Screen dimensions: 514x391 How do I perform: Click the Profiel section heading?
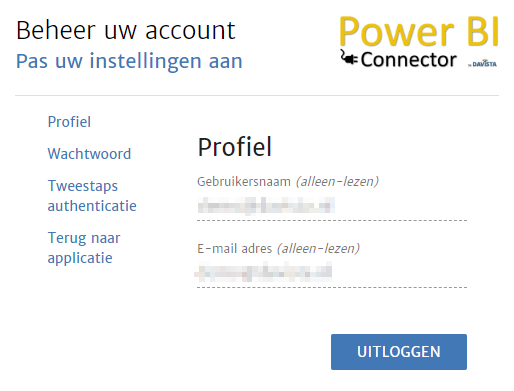click(235, 147)
